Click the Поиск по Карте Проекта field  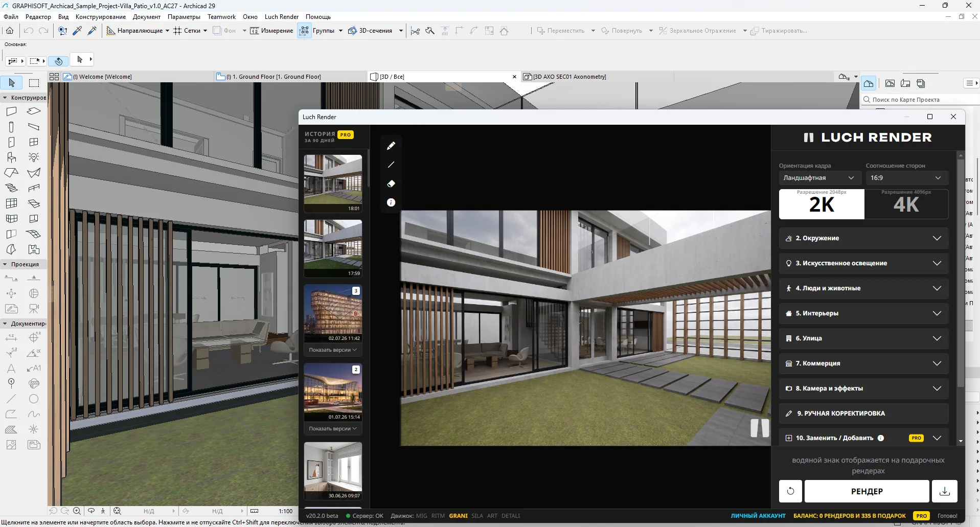click(920, 100)
